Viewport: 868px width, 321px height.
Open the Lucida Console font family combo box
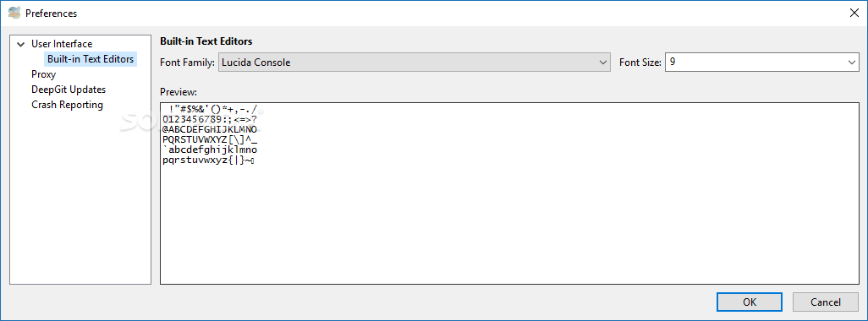coord(415,63)
